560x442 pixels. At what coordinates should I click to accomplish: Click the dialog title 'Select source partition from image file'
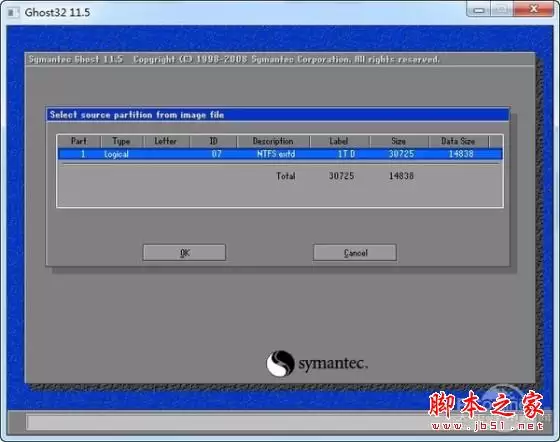pos(137,115)
